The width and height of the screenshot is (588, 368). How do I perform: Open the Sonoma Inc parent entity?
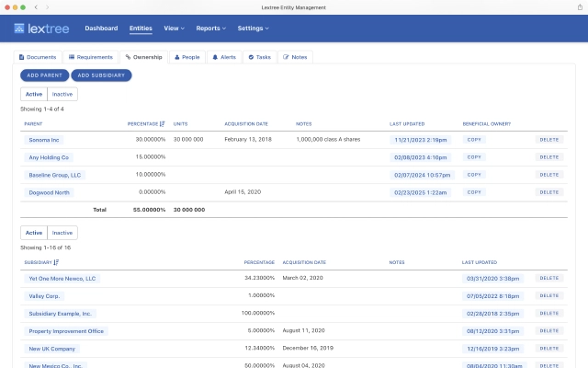point(44,140)
